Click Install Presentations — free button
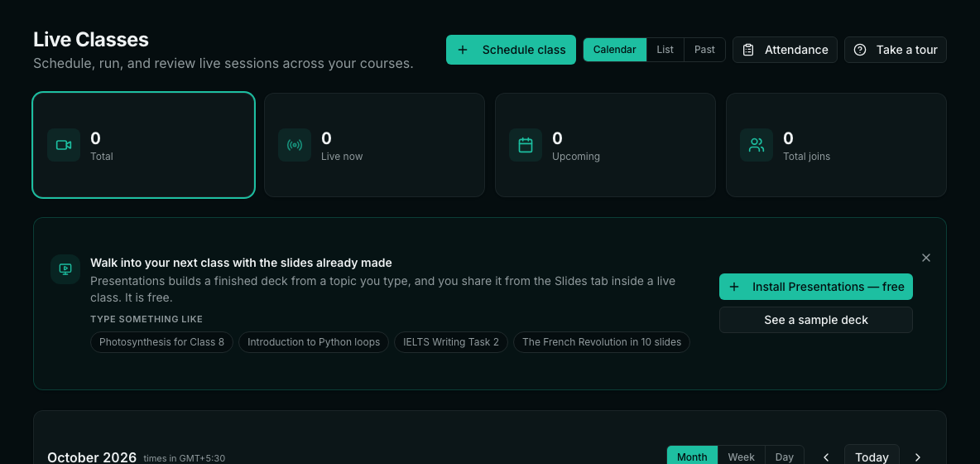The image size is (980, 464). tap(815, 287)
